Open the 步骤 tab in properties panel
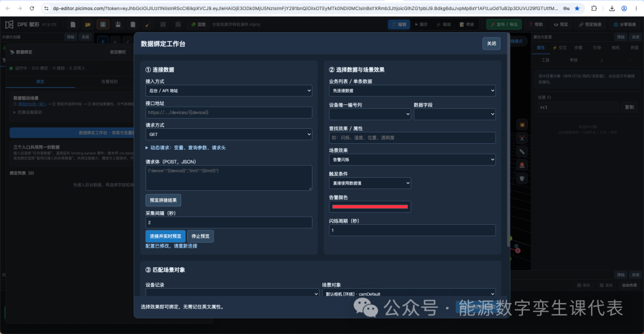 [578, 48]
